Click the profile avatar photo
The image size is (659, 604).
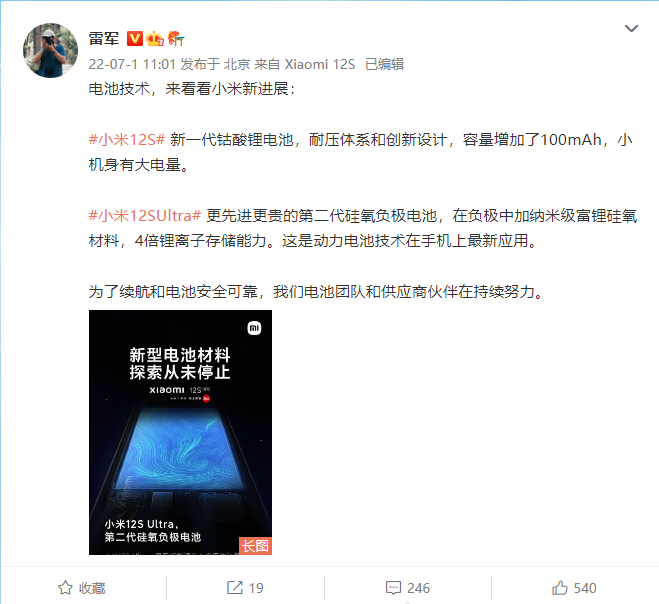[x=50, y=50]
